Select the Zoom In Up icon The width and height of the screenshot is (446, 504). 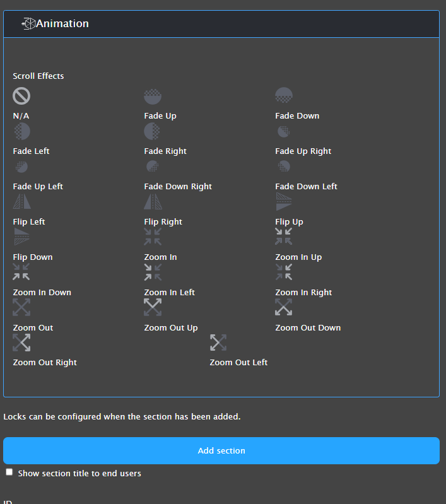(x=284, y=237)
